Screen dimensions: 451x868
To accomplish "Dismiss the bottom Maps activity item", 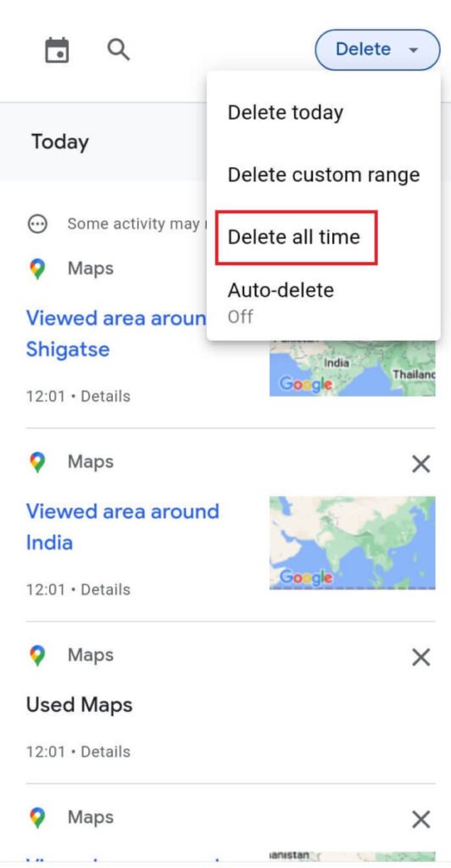I will [x=421, y=819].
